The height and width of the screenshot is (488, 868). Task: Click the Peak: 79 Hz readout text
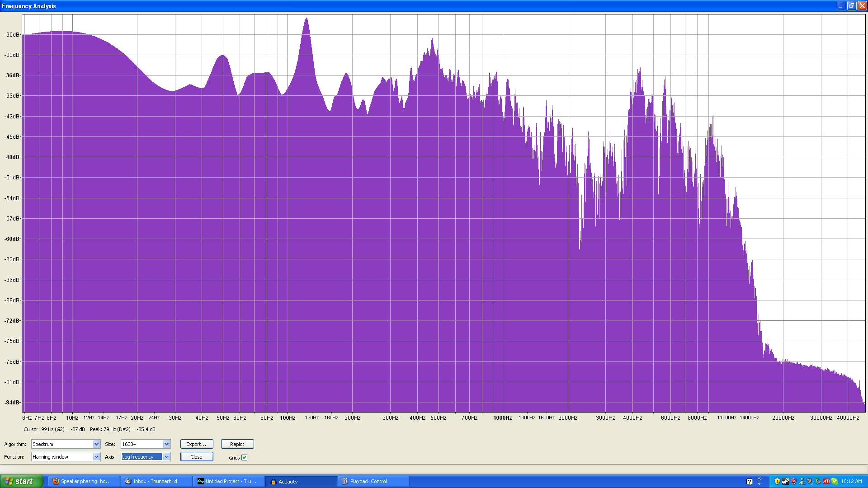[123, 429]
